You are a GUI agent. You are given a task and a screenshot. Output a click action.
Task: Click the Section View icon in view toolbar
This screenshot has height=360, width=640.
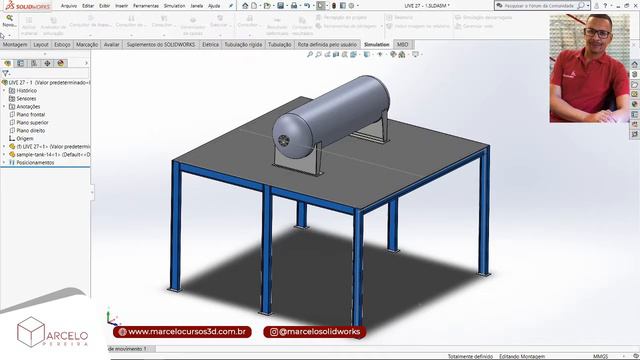pos(336,54)
